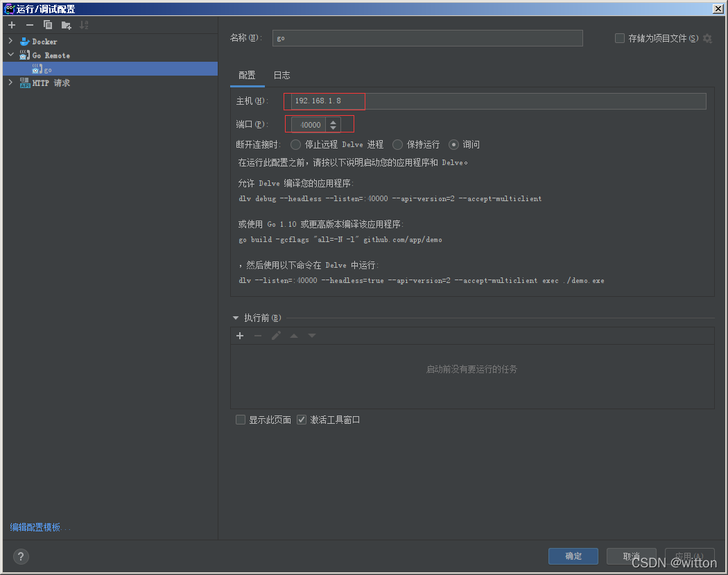Collapse the 执行前 section

(x=236, y=318)
